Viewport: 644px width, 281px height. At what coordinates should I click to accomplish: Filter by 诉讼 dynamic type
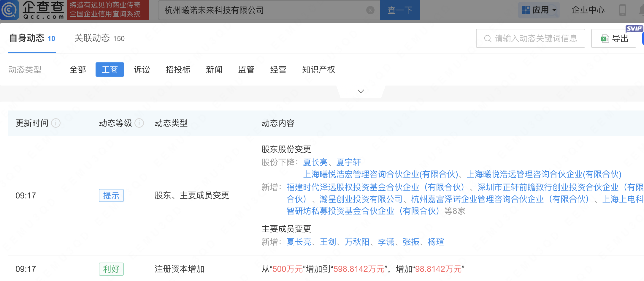pos(142,70)
